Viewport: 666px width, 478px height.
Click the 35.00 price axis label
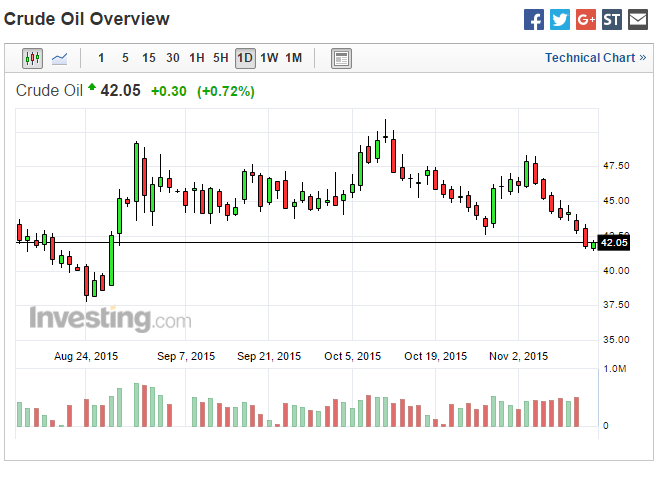coord(616,339)
